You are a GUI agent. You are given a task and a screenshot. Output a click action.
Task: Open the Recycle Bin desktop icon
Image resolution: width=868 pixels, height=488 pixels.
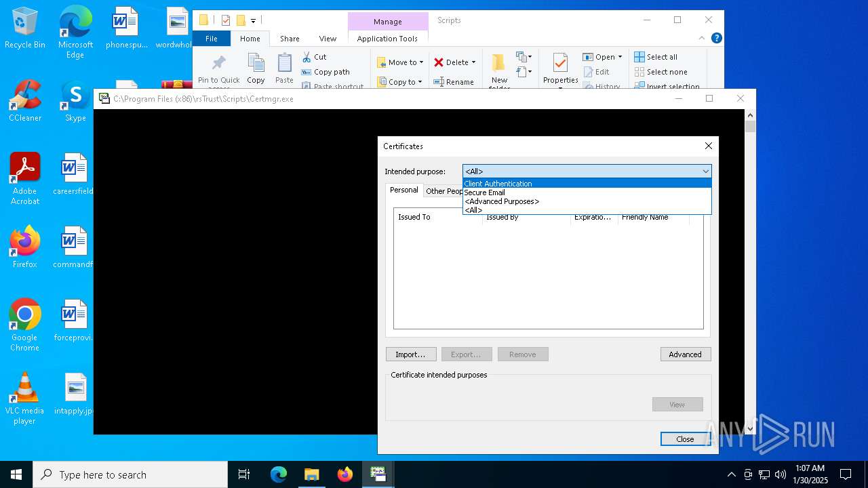pos(25,28)
